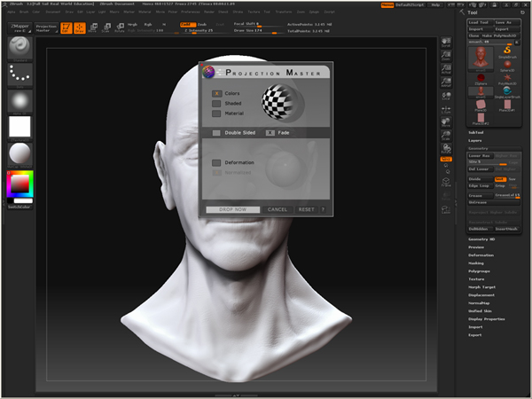Pick a color from the color picker square
Viewport: 532px width, 399px height.
[x=20, y=184]
